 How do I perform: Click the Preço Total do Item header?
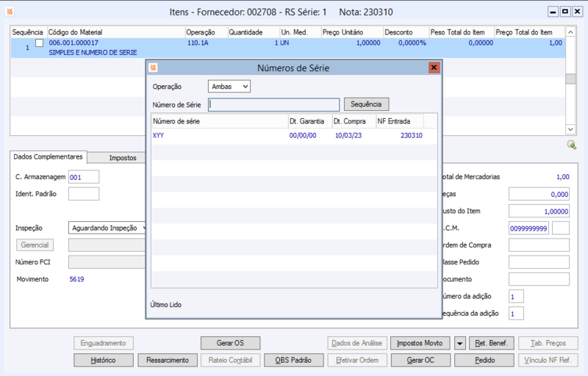click(x=528, y=32)
